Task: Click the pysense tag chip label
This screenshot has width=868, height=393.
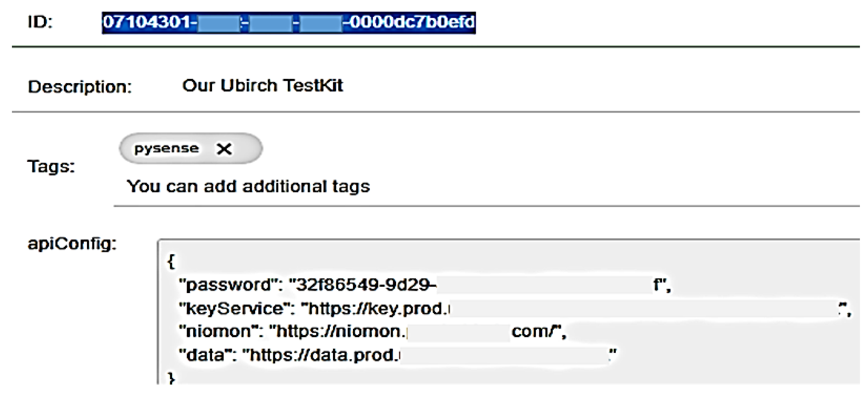Action: tap(166, 148)
